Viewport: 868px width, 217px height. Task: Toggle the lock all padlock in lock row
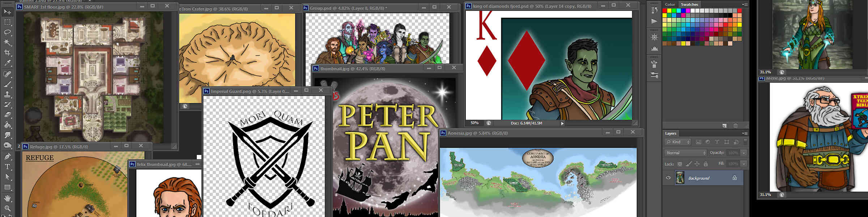point(706,164)
